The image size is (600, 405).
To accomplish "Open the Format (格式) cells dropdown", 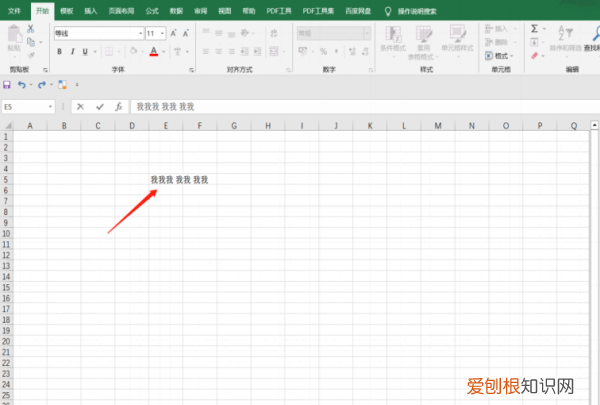I will point(499,56).
